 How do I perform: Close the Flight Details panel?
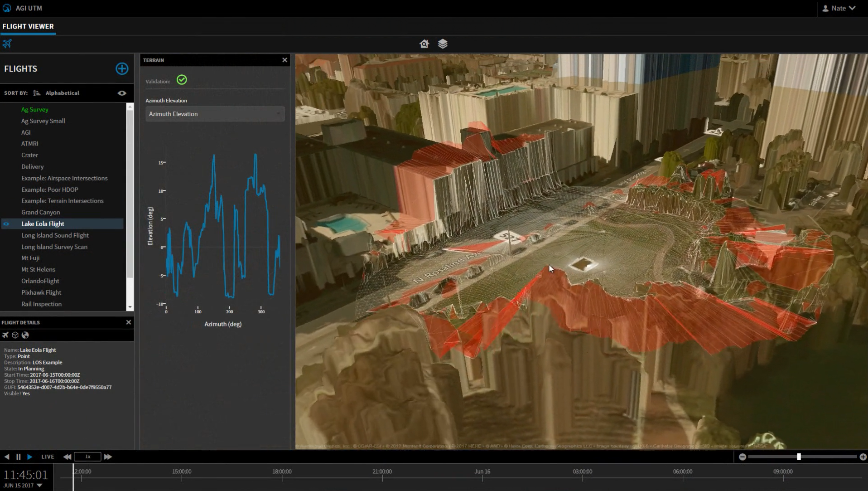point(129,322)
